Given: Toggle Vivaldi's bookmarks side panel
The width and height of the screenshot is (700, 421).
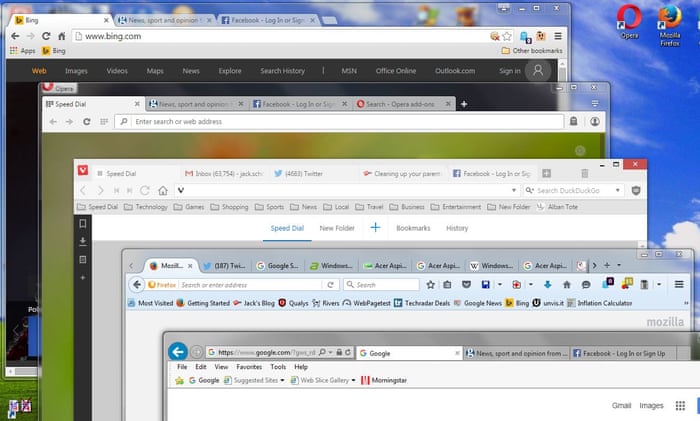Looking at the screenshot, I should (x=83, y=224).
